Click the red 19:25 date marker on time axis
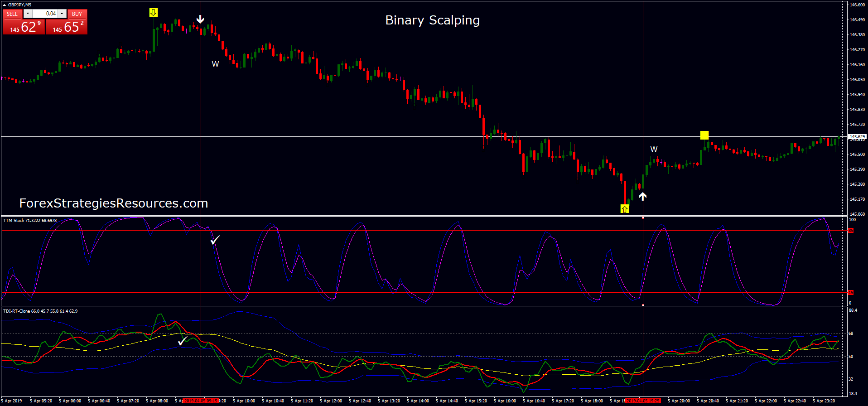 (x=642, y=401)
